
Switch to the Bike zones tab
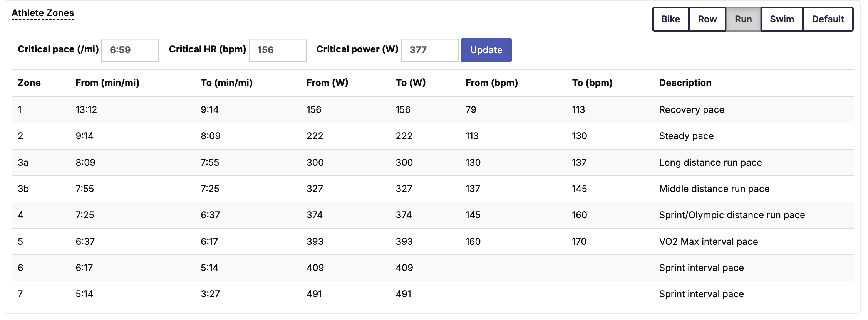pos(670,19)
